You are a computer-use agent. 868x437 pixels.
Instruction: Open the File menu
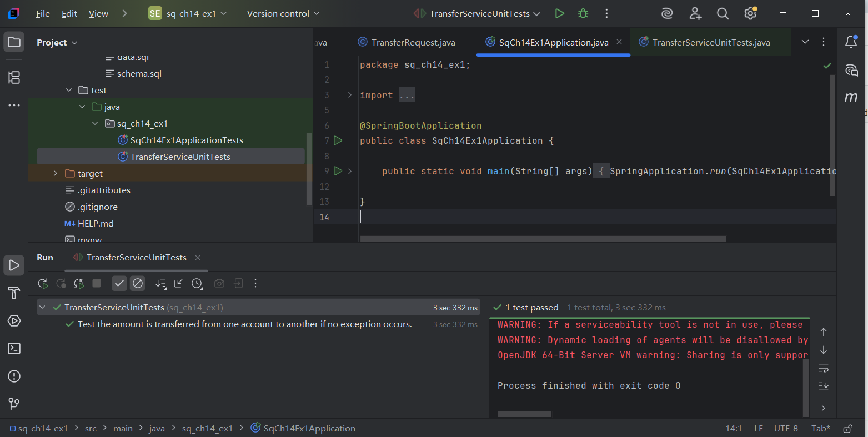click(x=43, y=13)
